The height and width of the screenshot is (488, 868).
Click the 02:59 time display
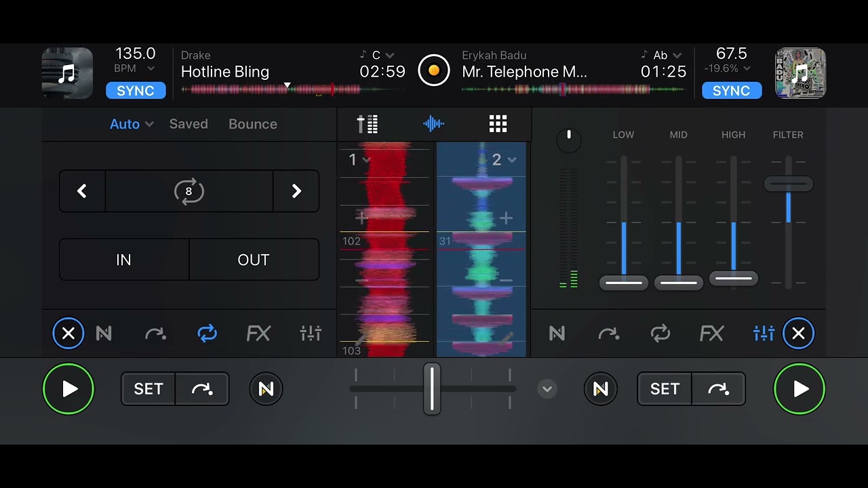(x=382, y=72)
